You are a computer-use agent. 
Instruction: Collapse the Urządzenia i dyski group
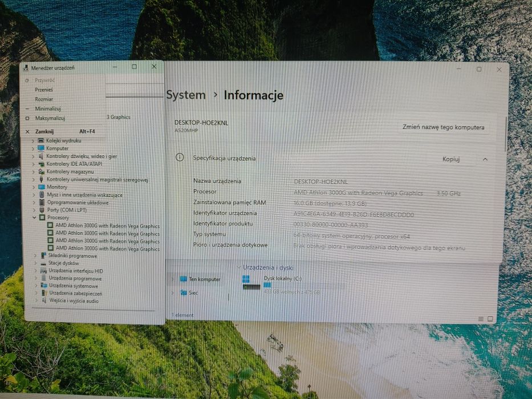point(238,267)
